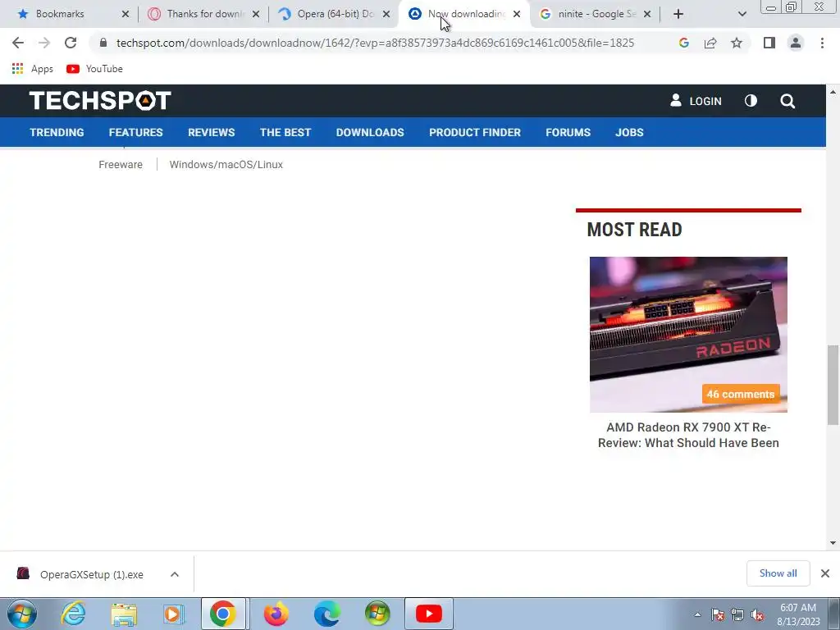The width and height of the screenshot is (840, 630).
Task: Open the DOWNLOADS section
Action: click(370, 132)
